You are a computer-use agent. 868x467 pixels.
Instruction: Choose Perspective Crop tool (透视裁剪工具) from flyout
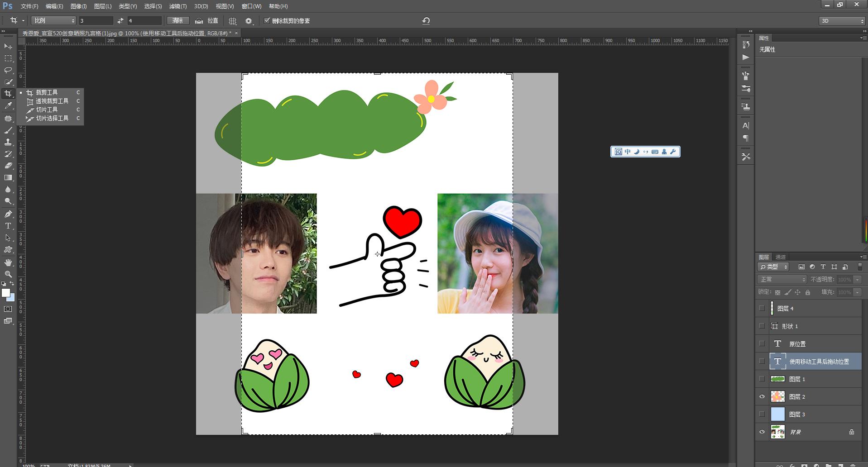click(x=52, y=101)
